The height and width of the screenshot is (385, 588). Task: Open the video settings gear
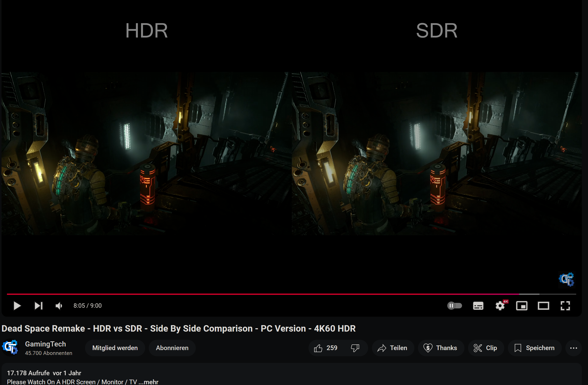(500, 306)
